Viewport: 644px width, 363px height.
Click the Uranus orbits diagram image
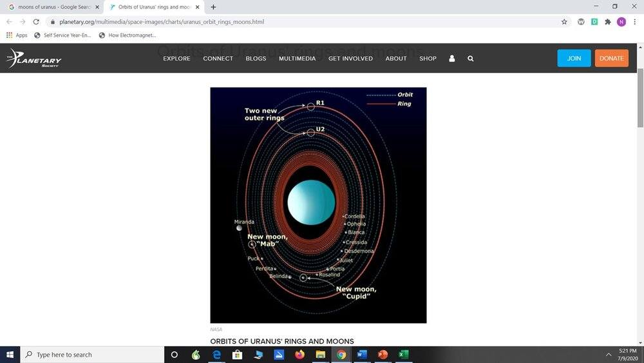tap(318, 205)
